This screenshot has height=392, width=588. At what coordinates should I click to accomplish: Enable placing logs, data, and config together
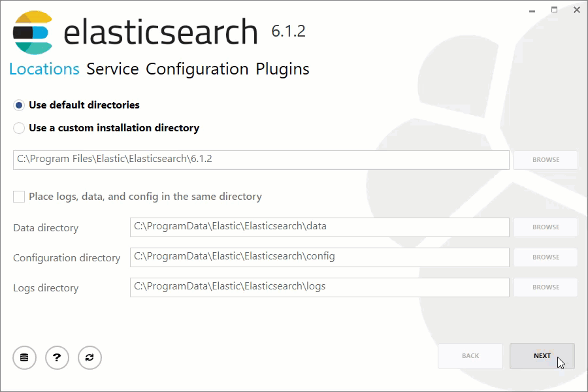pyautogui.click(x=18, y=196)
